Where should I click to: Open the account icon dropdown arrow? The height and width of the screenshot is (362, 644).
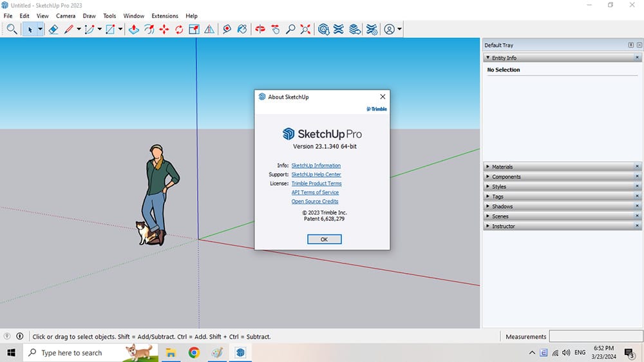tap(399, 29)
